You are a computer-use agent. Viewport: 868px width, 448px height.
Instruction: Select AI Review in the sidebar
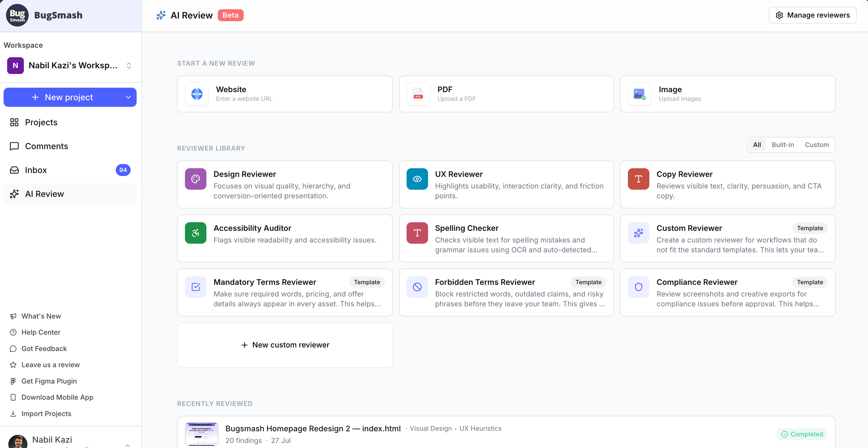tap(70, 194)
